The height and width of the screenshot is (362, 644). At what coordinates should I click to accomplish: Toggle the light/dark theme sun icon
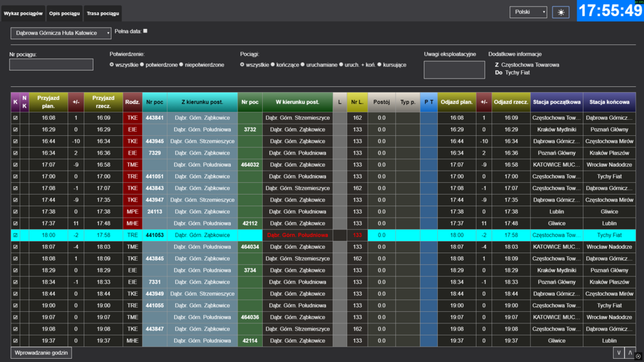[x=560, y=12]
